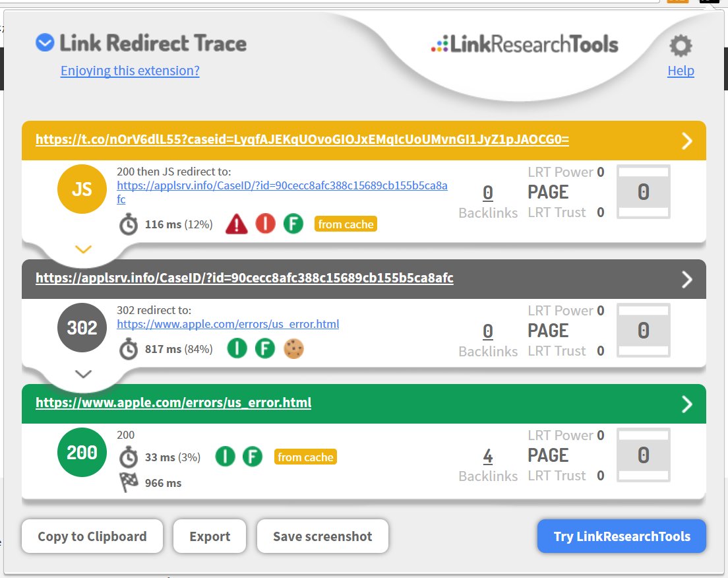This screenshot has width=728, height=578.
Task: Click the green F icon in 302 row
Action: tap(265, 348)
